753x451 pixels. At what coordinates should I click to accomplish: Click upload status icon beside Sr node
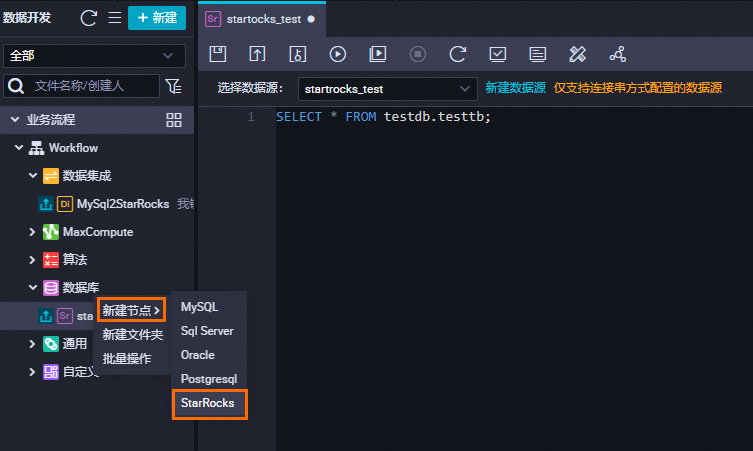click(46, 316)
